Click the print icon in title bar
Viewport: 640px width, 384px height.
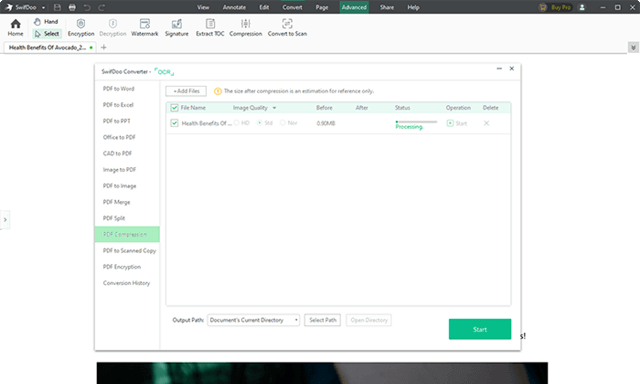click(x=72, y=7)
